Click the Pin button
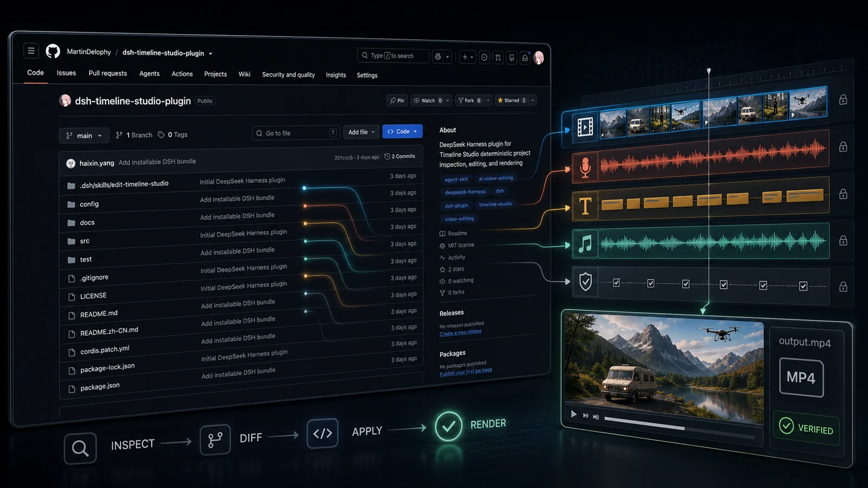The width and height of the screenshot is (868, 488). tap(397, 100)
